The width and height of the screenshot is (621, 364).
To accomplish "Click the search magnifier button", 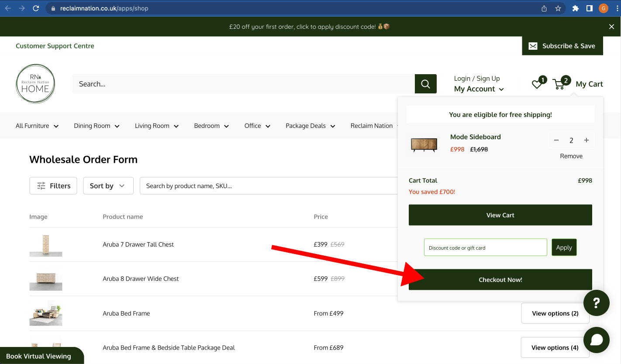I will pos(426,84).
